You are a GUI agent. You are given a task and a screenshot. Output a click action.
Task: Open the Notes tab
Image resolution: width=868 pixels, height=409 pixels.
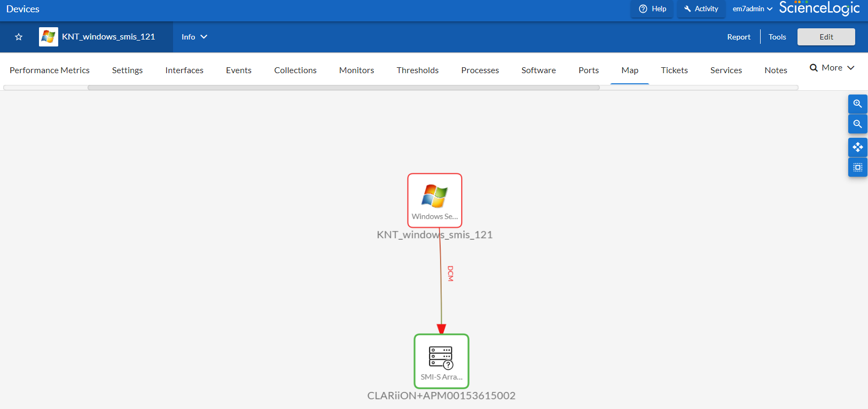pyautogui.click(x=776, y=70)
